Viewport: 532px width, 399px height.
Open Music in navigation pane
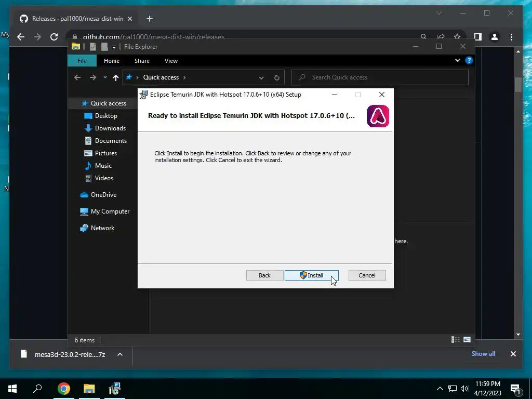click(103, 166)
